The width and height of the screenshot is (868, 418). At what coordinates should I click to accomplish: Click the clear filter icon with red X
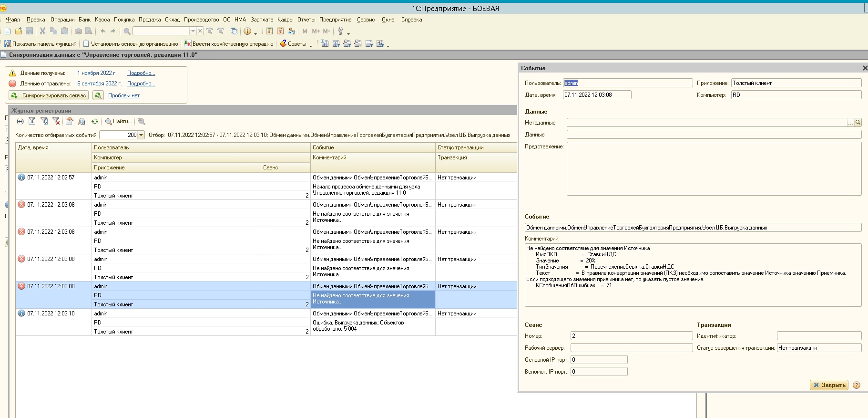(56, 121)
